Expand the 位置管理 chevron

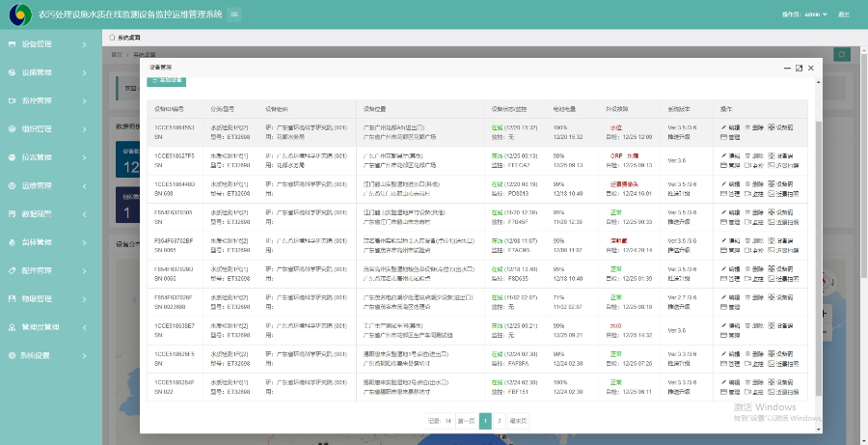click(x=84, y=157)
